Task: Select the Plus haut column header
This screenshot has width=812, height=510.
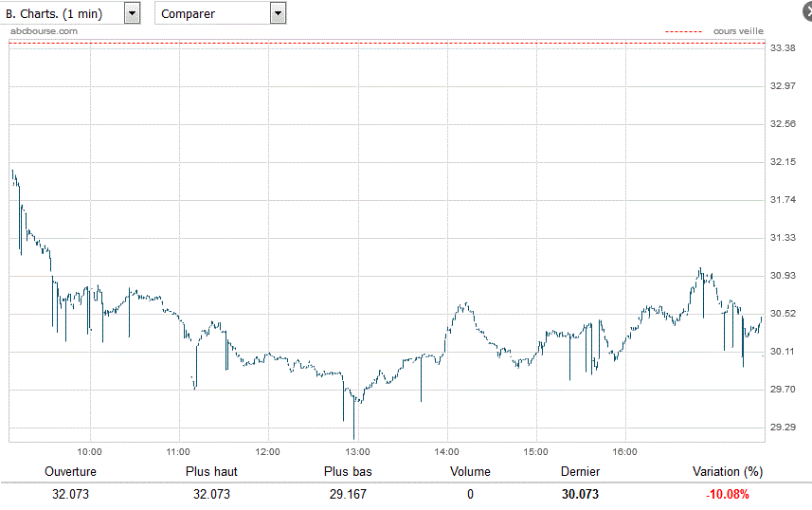Action: tap(211, 472)
